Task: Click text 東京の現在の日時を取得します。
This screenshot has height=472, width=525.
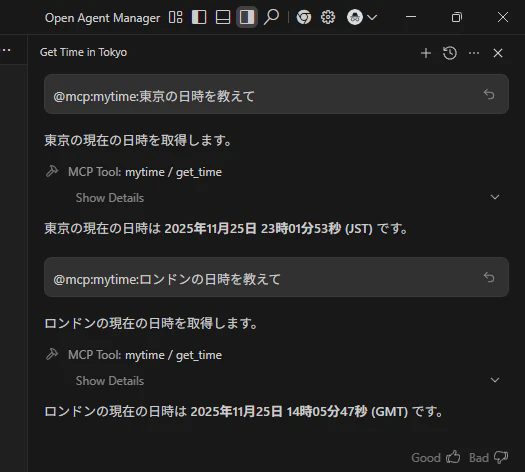Action: pos(138,140)
